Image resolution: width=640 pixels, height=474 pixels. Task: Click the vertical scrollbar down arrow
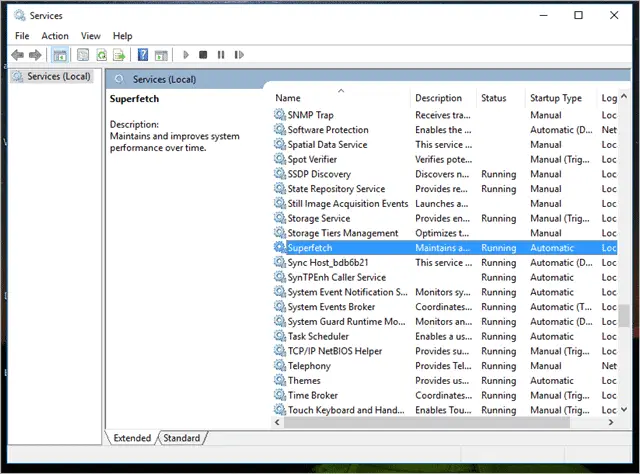pos(624,409)
